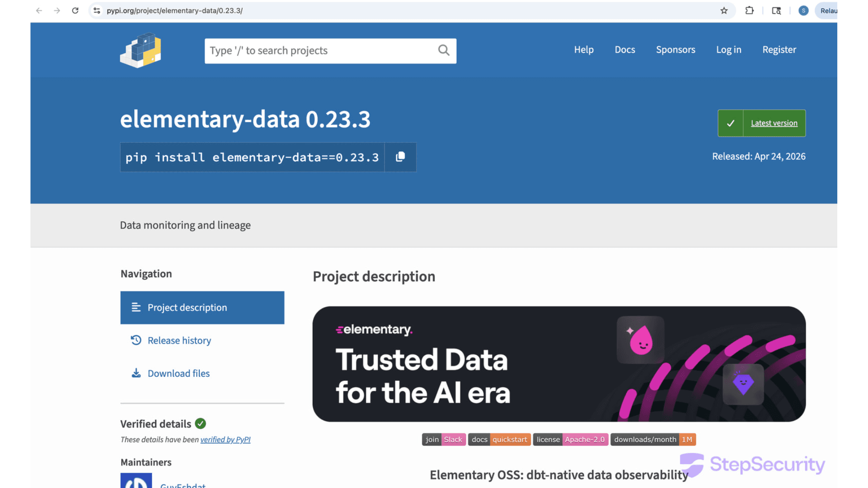Open the browser extensions puzzle icon
This screenshot has width=868, height=488.
(x=749, y=10)
